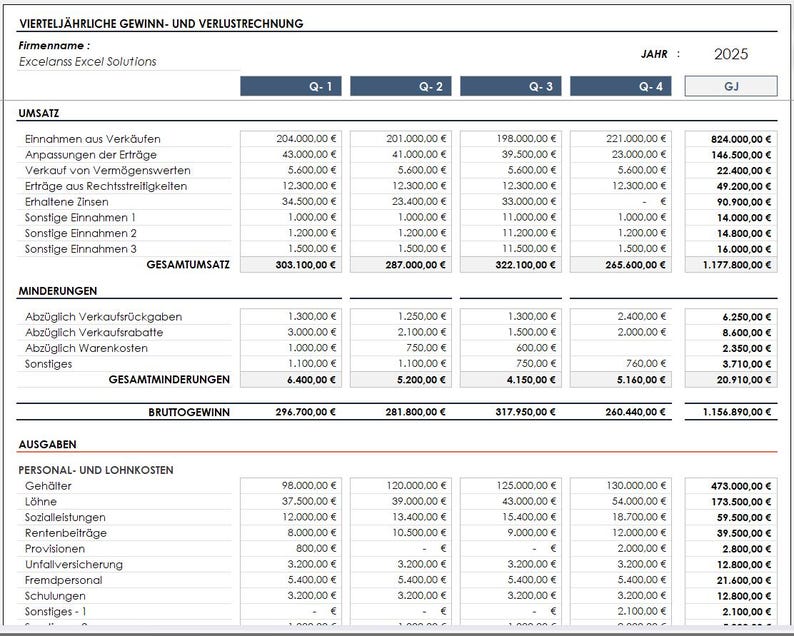
Task: Select the Rentenbeiträge row label
Action: 66,533
